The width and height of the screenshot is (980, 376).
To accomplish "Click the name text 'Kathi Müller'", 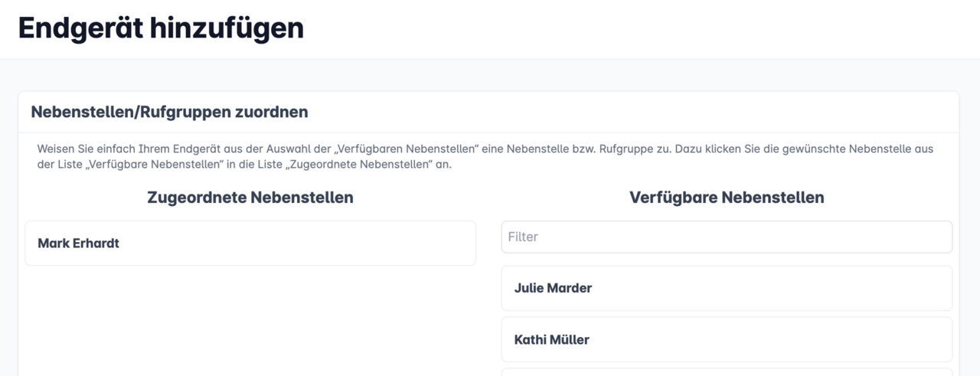I will pyautogui.click(x=551, y=340).
